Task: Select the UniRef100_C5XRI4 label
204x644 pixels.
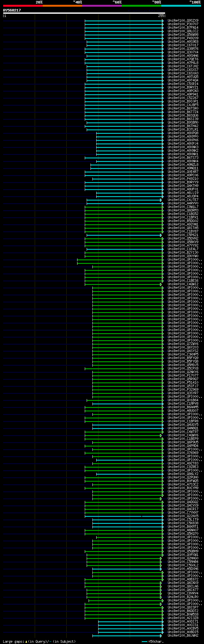Action: point(183,84)
